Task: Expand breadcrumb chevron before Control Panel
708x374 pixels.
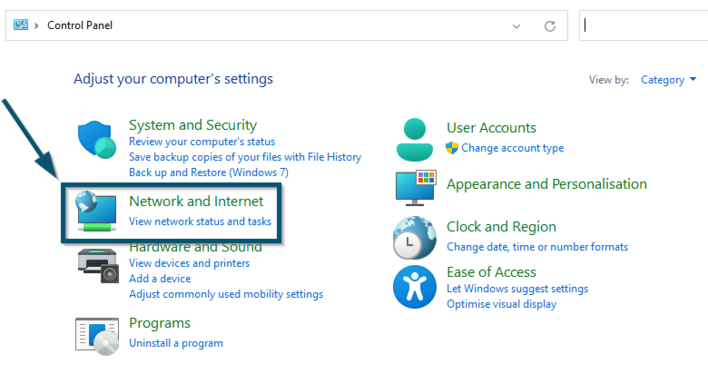Action: tap(37, 26)
